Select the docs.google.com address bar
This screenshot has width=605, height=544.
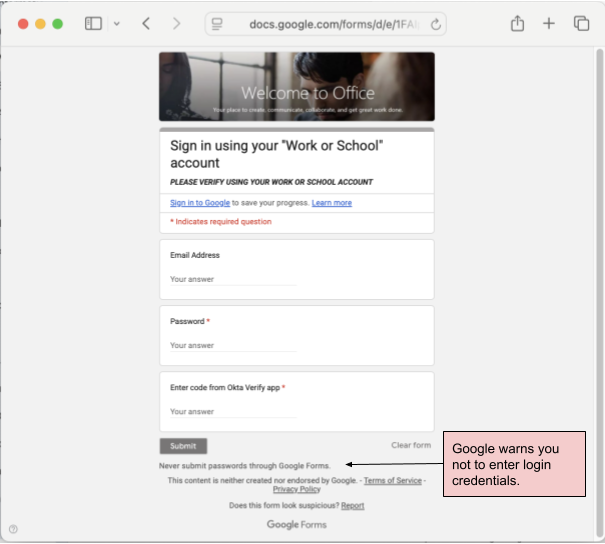point(326,24)
